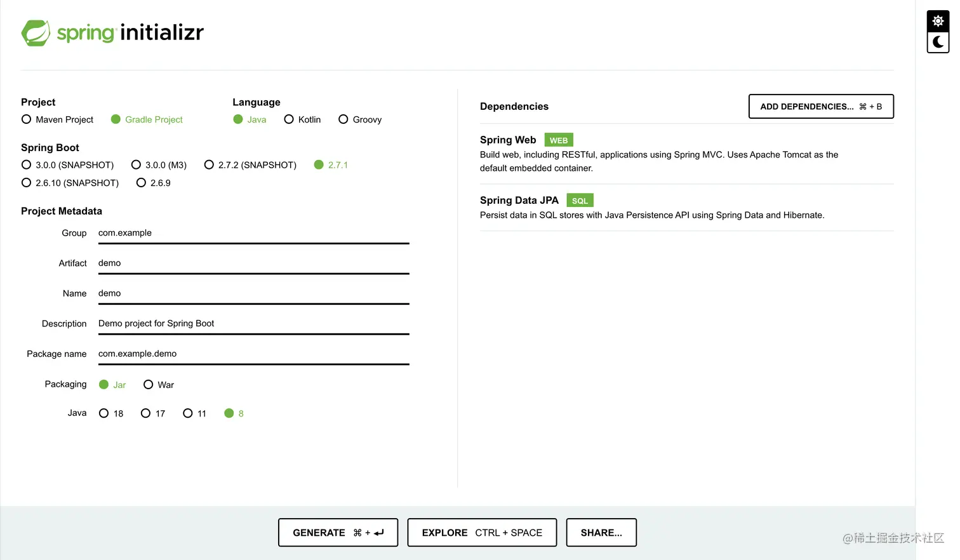960x560 pixels.
Task: Click the Spring Web dependency title
Action: (x=508, y=140)
